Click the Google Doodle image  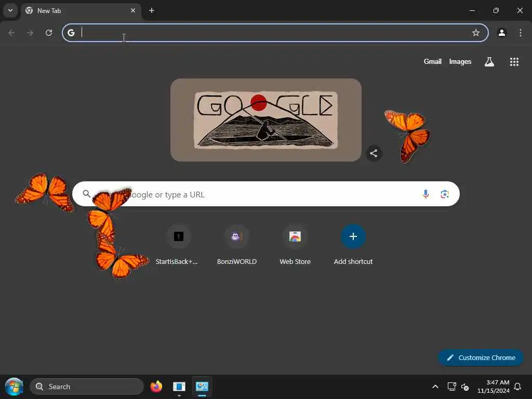[x=265, y=120]
